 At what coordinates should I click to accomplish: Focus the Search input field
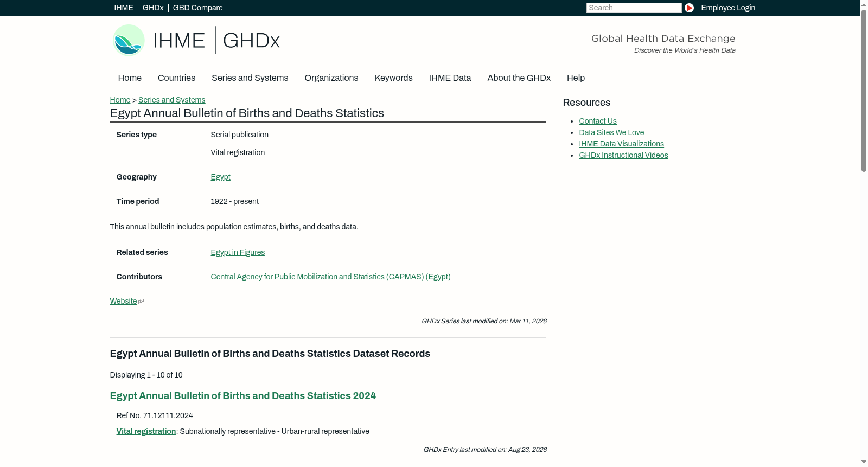tap(634, 8)
